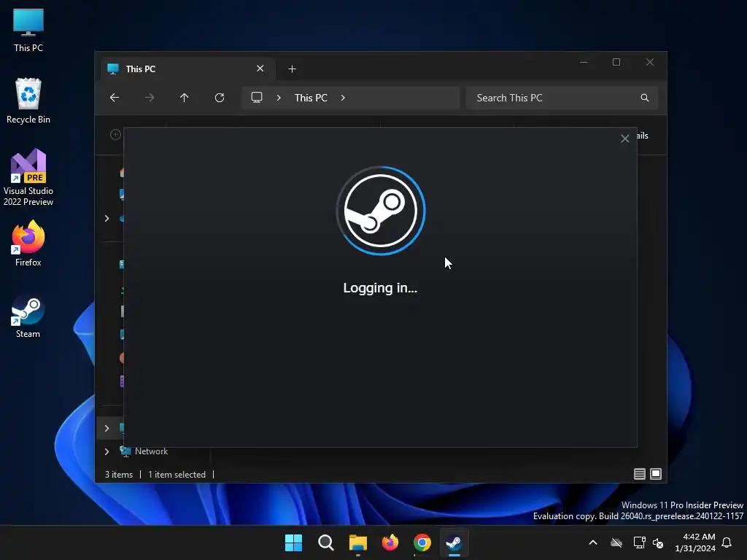Add a new File Explorer tab
The image size is (747, 560).
[x=292, y=69]
